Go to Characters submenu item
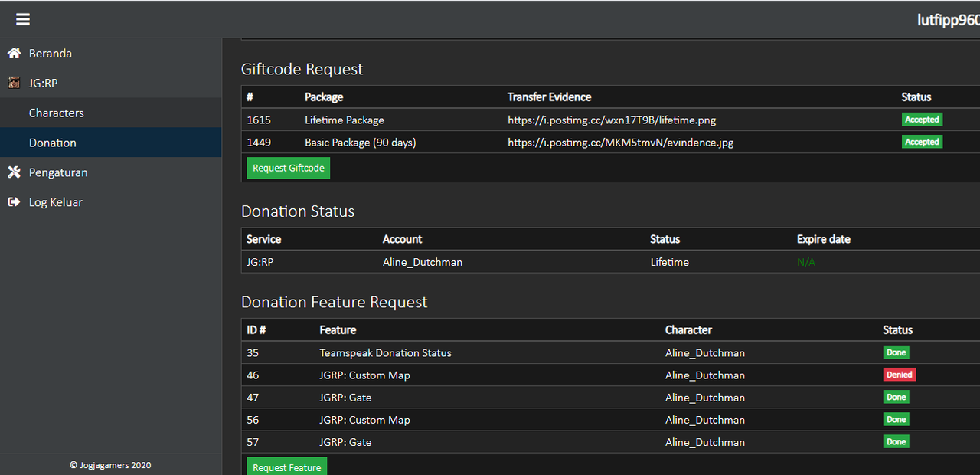 [57, 113]
